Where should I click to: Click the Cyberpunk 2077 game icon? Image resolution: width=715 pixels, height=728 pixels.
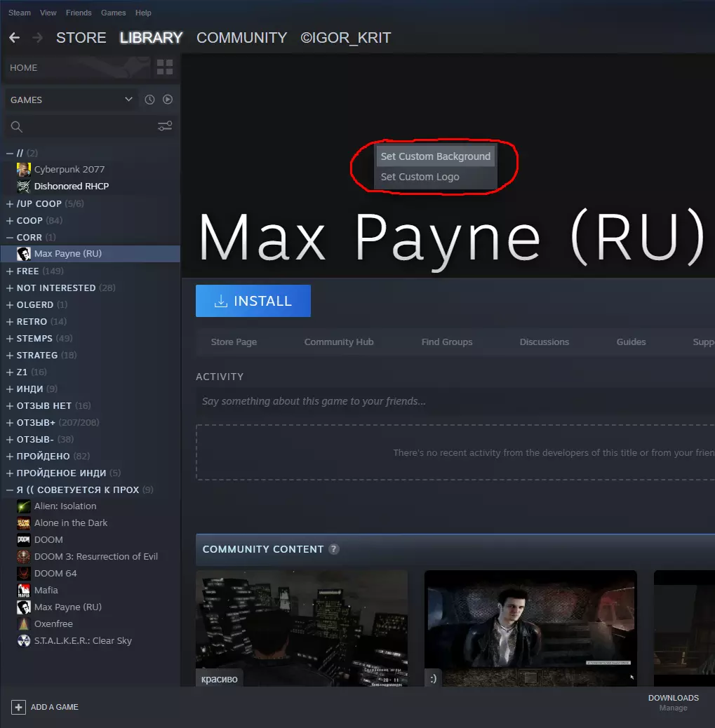(24, 170)
